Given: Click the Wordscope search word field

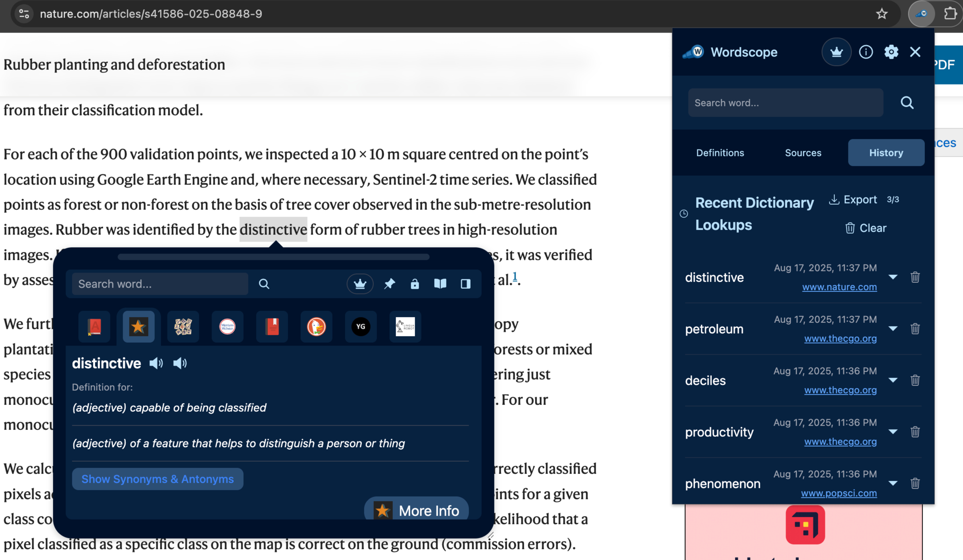Looking at the screenshot, I should 785,103.
